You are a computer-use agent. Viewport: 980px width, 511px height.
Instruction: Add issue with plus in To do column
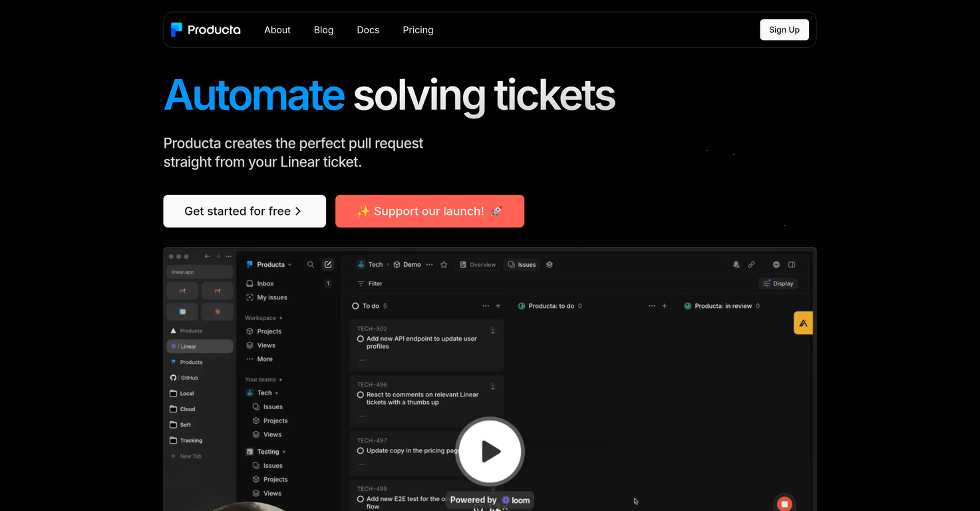498,306
